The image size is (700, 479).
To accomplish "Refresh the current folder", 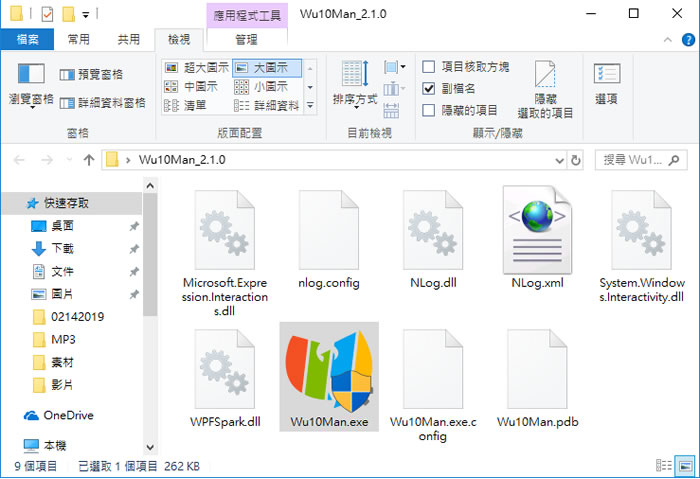I will pyautogui.click(x=576, y=160).
